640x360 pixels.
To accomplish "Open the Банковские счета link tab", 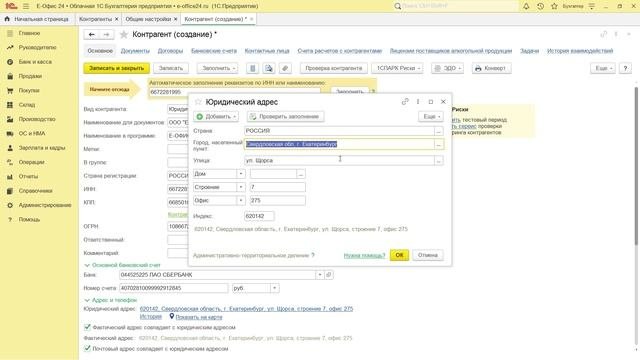I will tap(214, 51).
